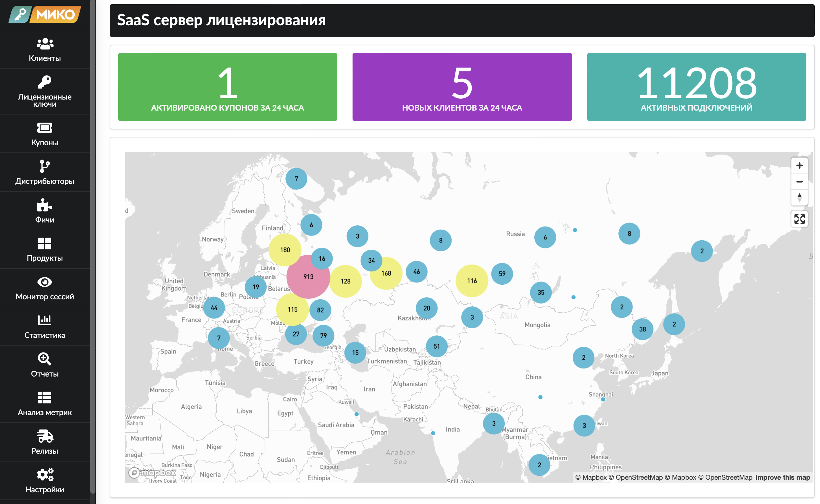Select the blue 44 map cluster
Screen dimensions: 820x504
point(214,308)
